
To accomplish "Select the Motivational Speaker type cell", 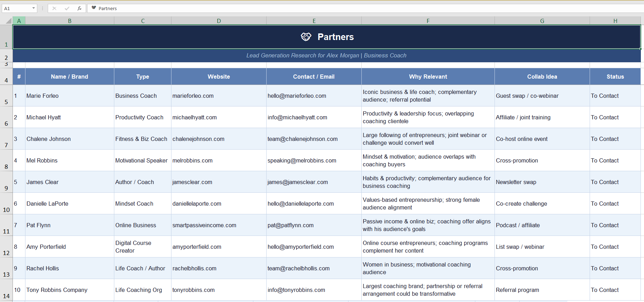I will tap(143, 160).
